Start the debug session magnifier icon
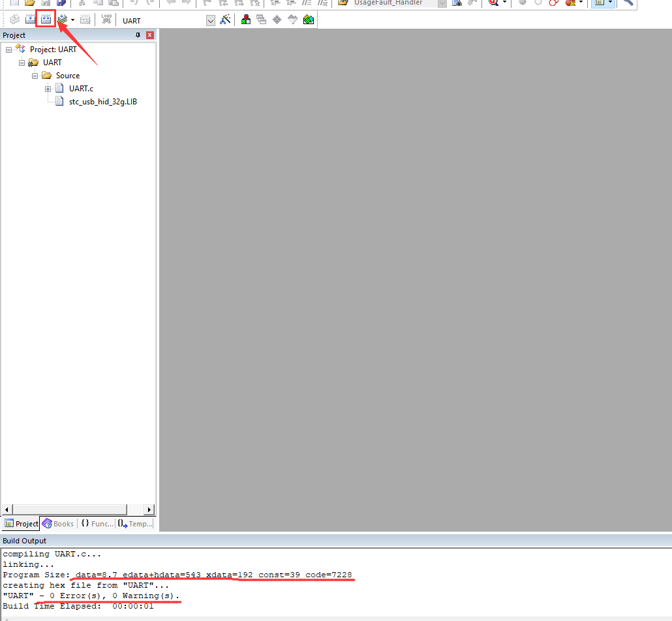This screenshot has width=672, height=621. 493,3
